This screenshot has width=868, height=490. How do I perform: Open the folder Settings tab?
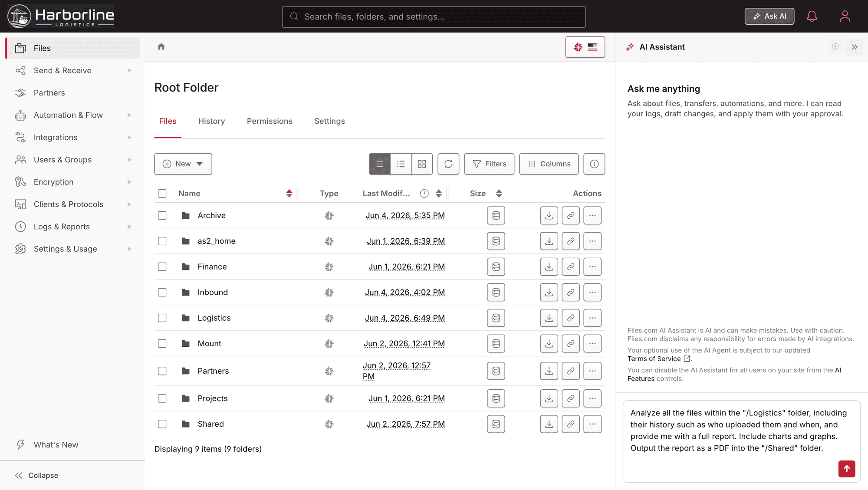pyautogui.click(x=329, y=122)
